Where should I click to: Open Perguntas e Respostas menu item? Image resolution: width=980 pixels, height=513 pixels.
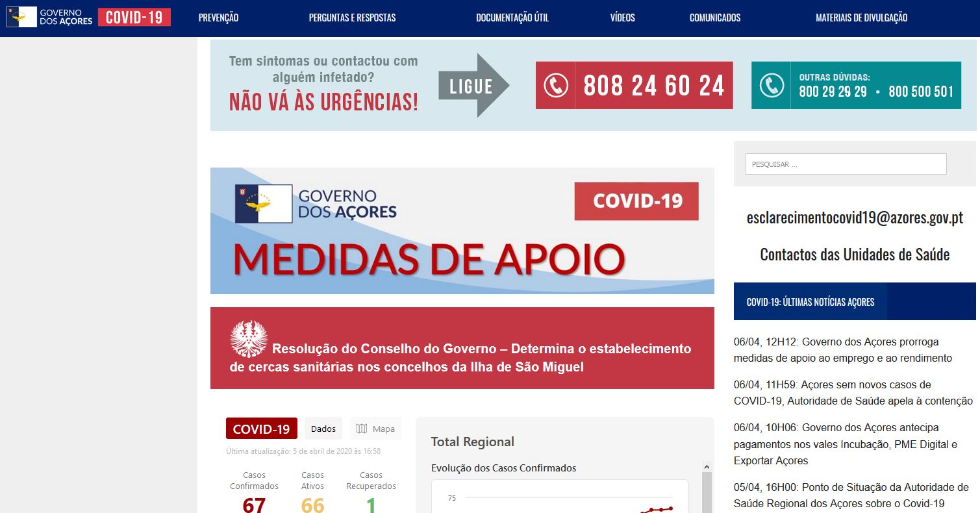[352, 18]
